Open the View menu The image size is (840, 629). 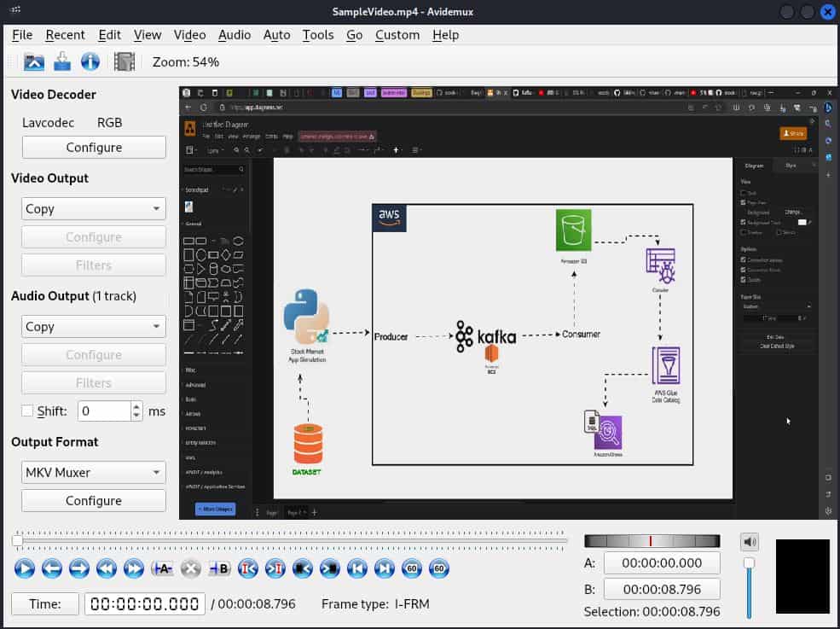tap(148, 35)
